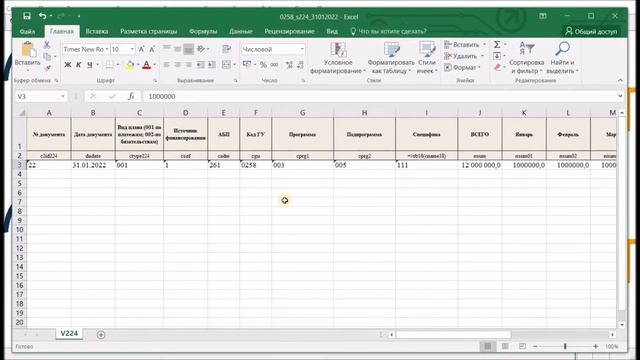Decrease decimal places
Image resolution: width=640 pixels, height=360 pixels.
[x=300, y=65]
